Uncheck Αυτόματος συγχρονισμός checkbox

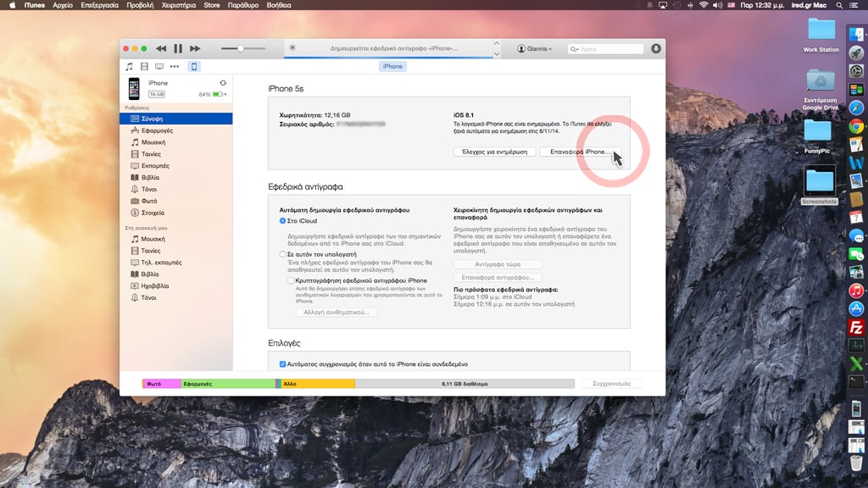[283, 364]
